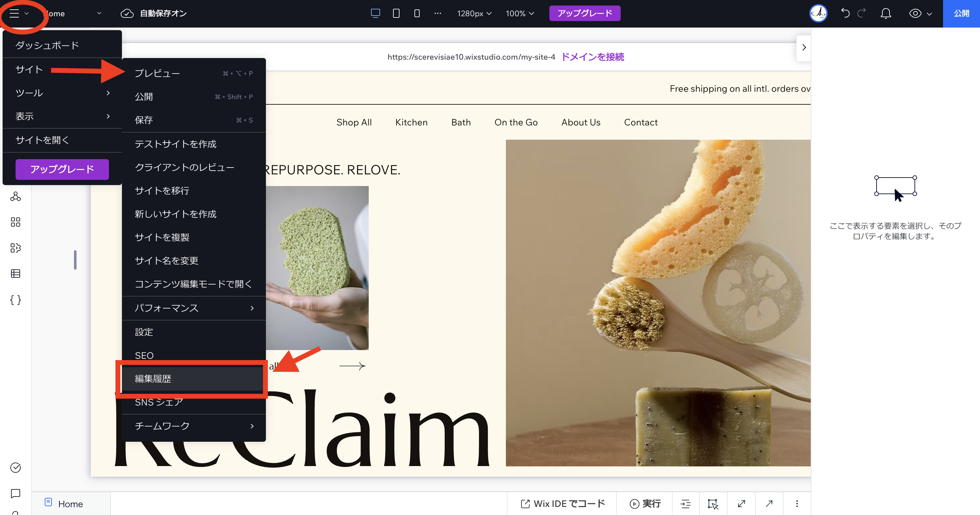Screen dimensions: 980x515
Task: Open the CMS table icon in sidebar
Action: 16,274
